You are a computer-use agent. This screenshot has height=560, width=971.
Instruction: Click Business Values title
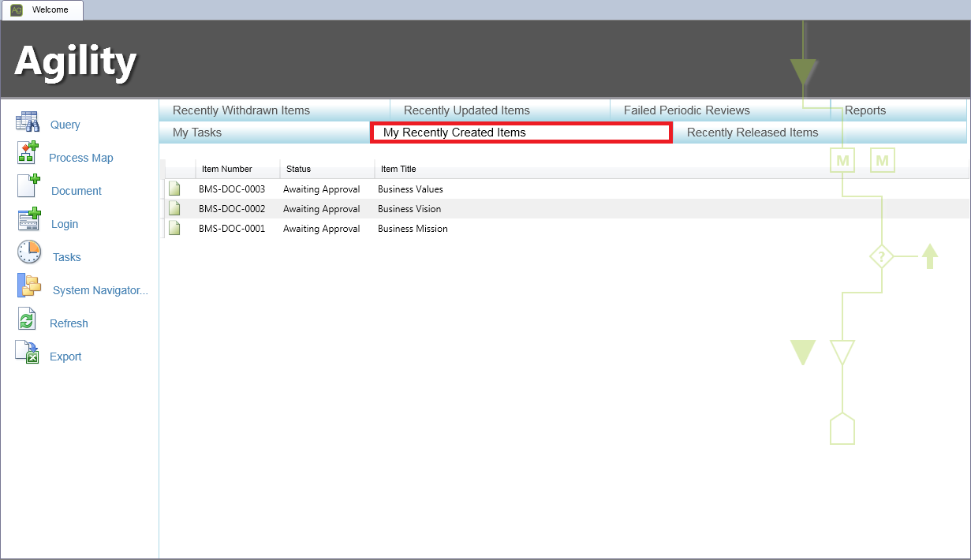pyautogui.click(x=410, y=189)
